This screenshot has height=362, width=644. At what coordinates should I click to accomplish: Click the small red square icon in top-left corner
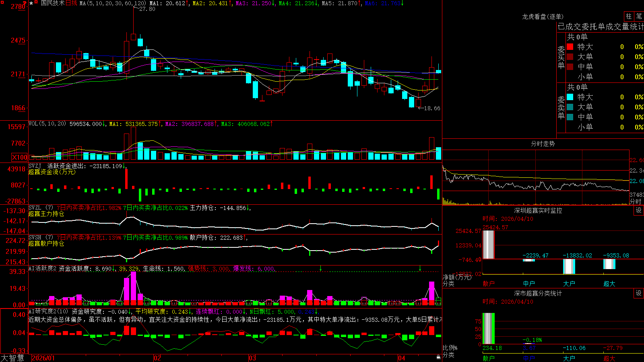point(2,2)
